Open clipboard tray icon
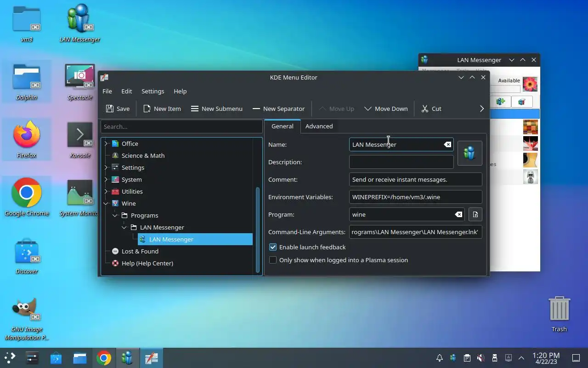 coord(467,358)
